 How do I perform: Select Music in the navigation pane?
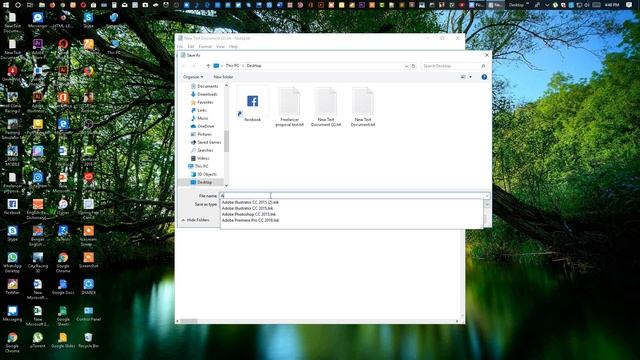199,118
